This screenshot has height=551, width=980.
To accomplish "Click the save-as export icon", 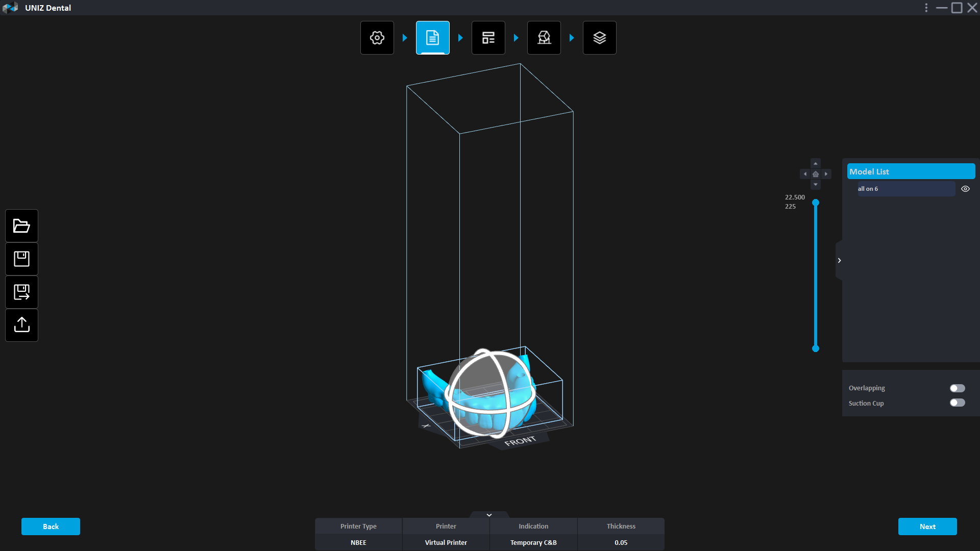I will point(21,292).
